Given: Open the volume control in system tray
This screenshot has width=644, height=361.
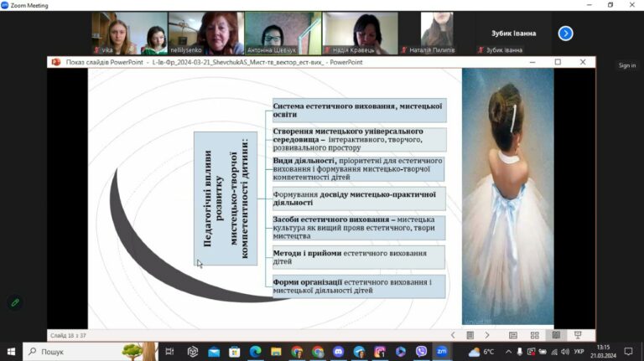Looking at the screenshot, I should point(565,352).
